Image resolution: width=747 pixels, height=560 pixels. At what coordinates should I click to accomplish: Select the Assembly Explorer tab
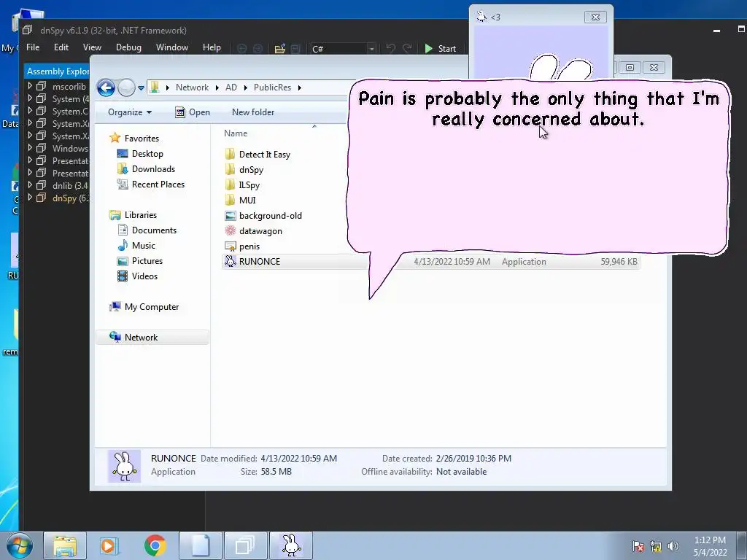(57, 71)
